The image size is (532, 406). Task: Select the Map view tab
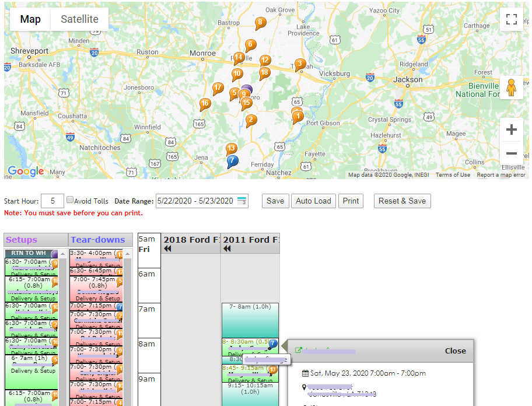(30, 19)
